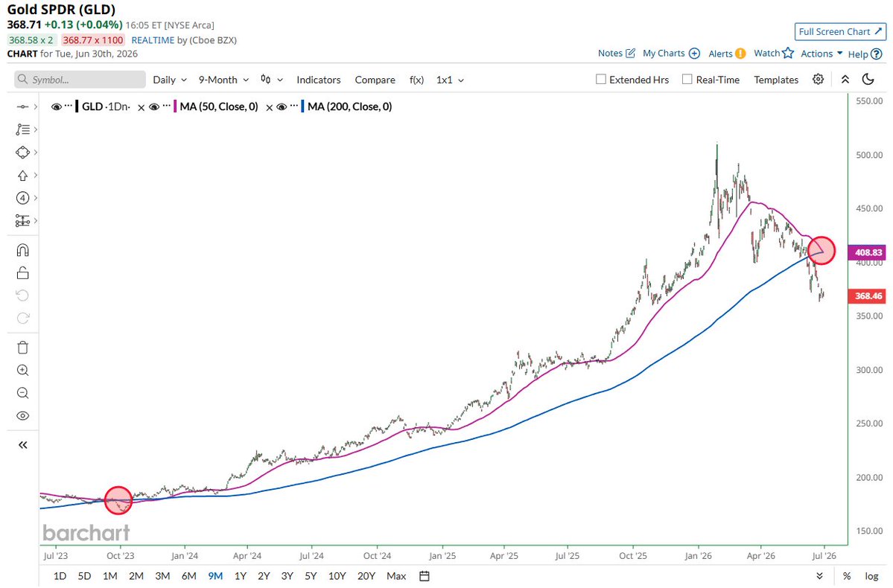Switch the axis to log scale
This screenshot has height=588, width=893.
(x=871, y=576)
